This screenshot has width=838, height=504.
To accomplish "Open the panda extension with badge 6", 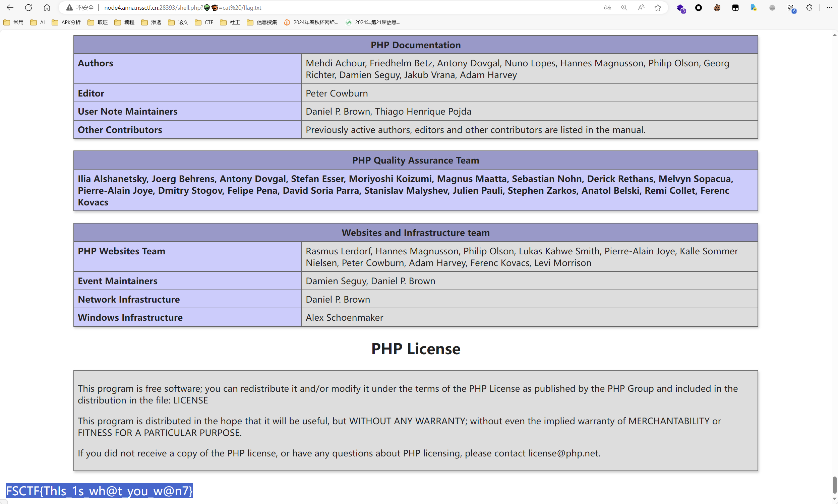I will (791, 8).
